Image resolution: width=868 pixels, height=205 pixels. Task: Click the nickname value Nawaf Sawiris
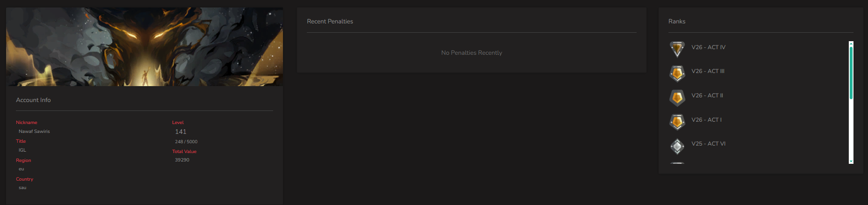click(34, 132)
